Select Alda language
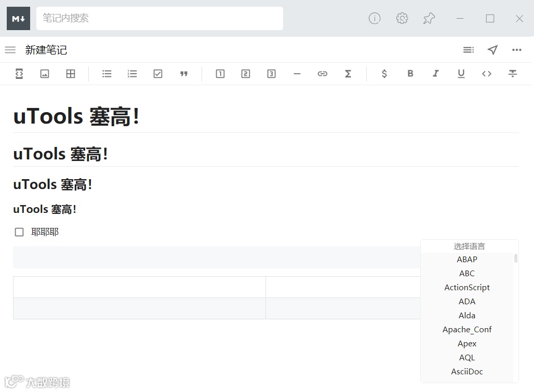This screenshot has height=392, width=534. (467, 316)
